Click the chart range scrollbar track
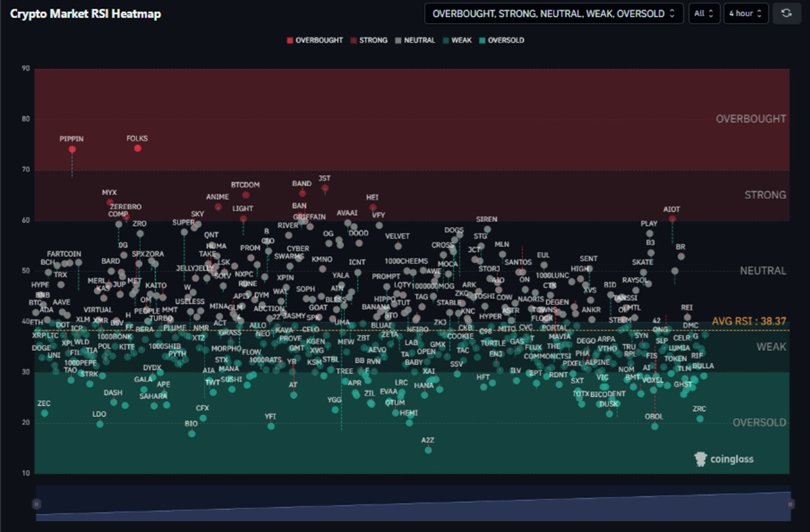This screenshot has height=532, width=810. [412, 504]
